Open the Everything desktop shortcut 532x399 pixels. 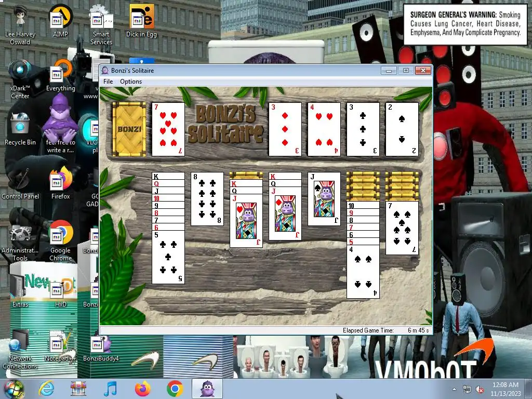pos(60,75)
